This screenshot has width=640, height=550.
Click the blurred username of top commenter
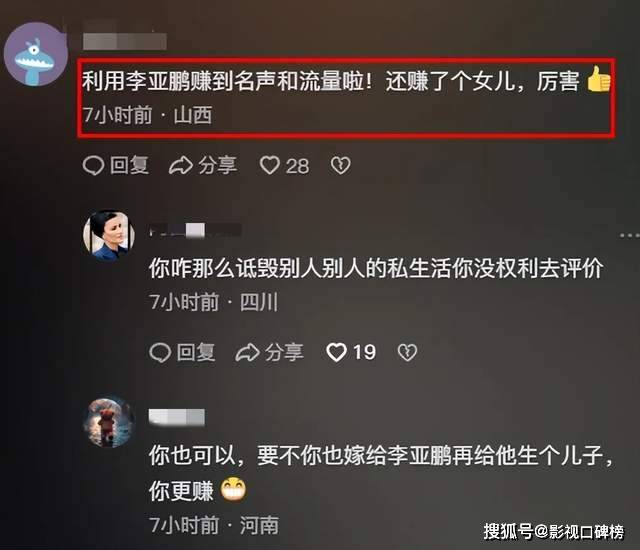point(125,42)
